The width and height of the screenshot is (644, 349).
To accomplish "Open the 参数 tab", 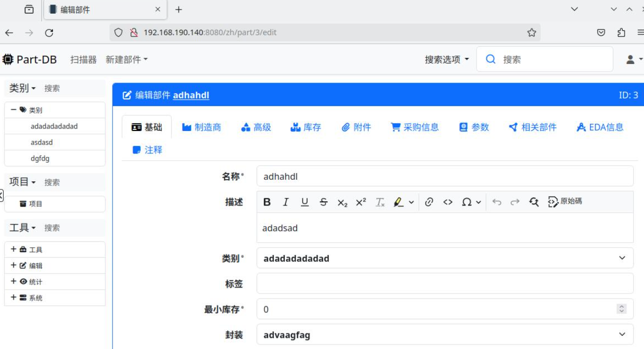I will [x=474, y=127].
